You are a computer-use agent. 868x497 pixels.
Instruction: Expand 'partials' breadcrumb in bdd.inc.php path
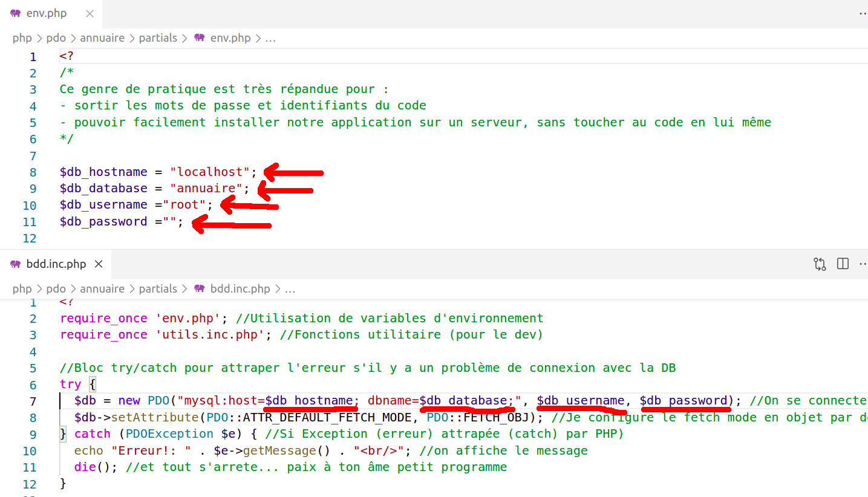click(x=158, y=289)
